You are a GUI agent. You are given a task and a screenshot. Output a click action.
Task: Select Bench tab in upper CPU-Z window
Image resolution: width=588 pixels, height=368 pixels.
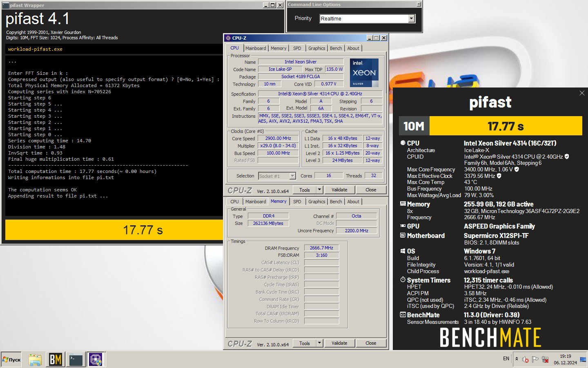tap(336, 48)
